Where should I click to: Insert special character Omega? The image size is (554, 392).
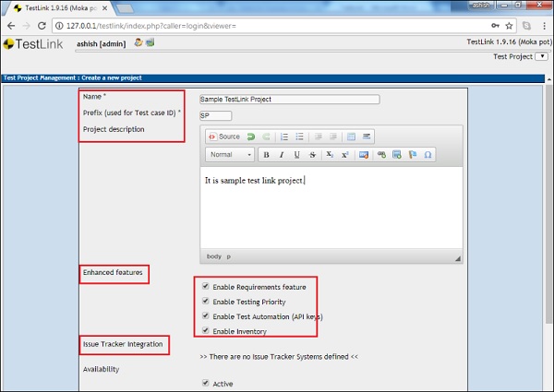(428, 155)
